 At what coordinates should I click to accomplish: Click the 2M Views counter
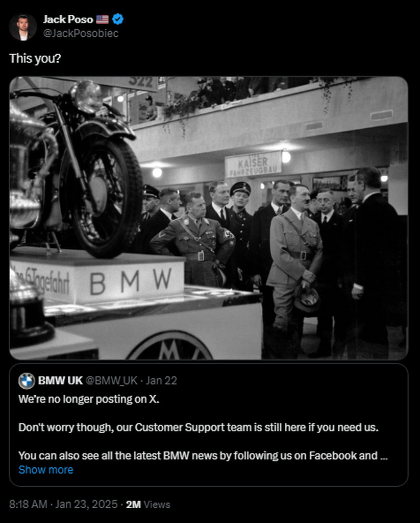click(148, 504)
